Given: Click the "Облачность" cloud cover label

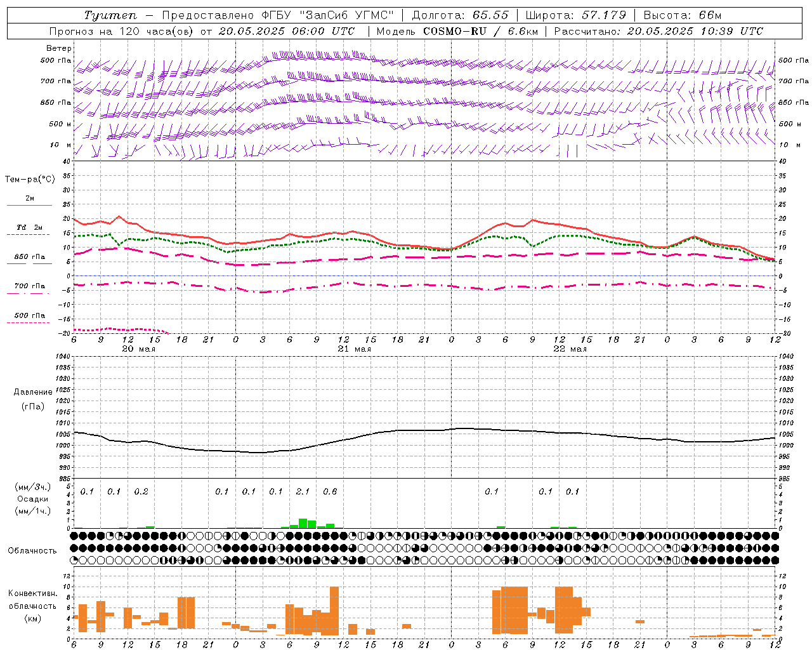Looking at the screenshot, I should pos(32,551).
